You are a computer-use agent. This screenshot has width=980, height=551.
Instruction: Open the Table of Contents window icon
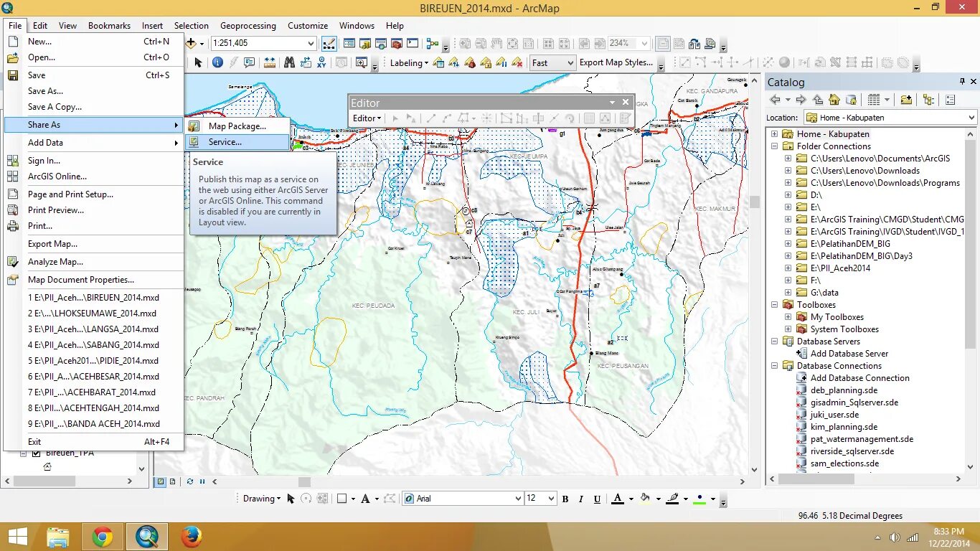coord(349,43)
